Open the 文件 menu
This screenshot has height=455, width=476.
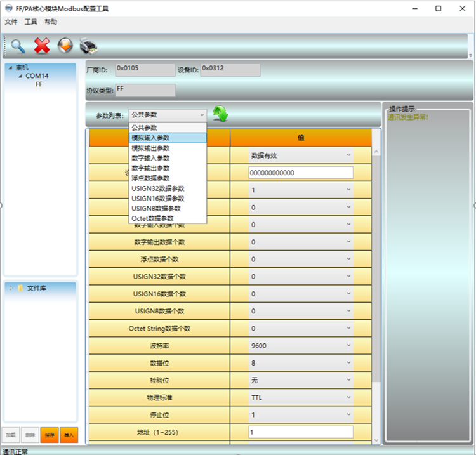click(x=11, y=22)
